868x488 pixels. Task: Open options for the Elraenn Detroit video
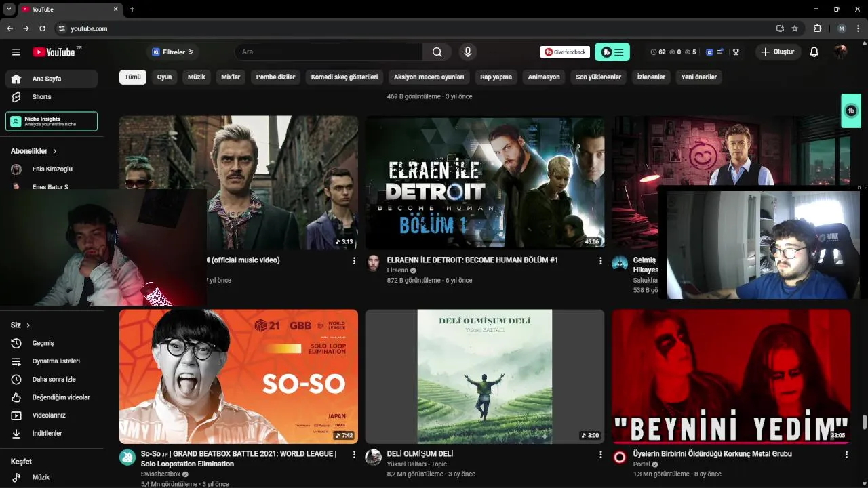(x=600, y=260)
